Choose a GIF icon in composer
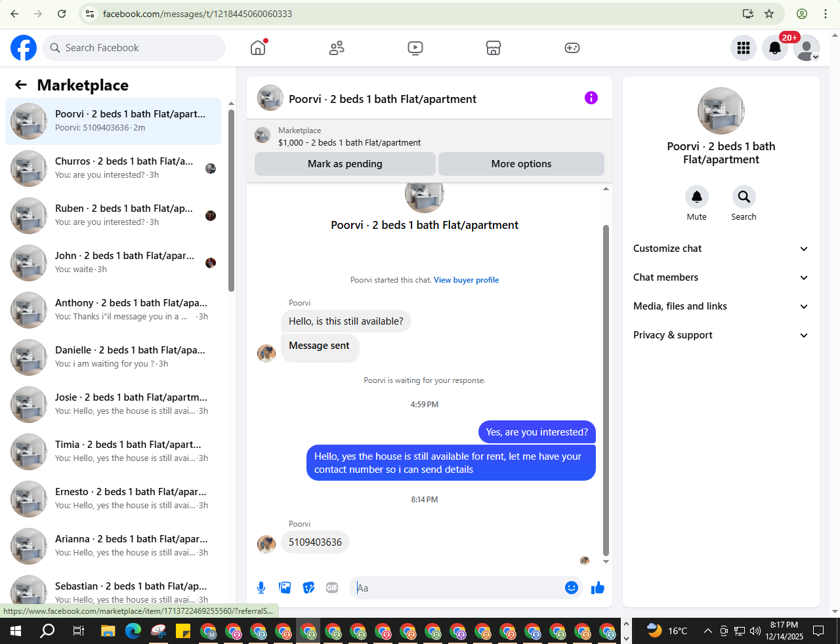 click(x=332, y=588)
